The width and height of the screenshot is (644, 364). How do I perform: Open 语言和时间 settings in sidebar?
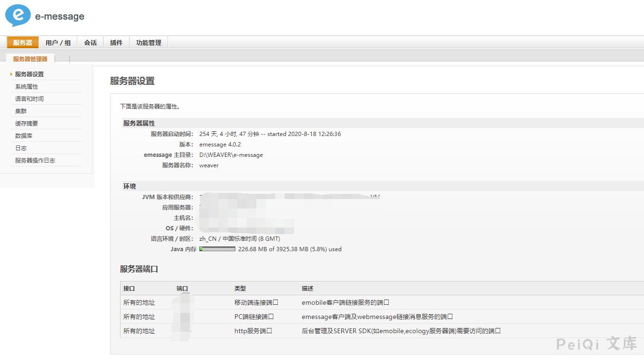pos(29,99)
